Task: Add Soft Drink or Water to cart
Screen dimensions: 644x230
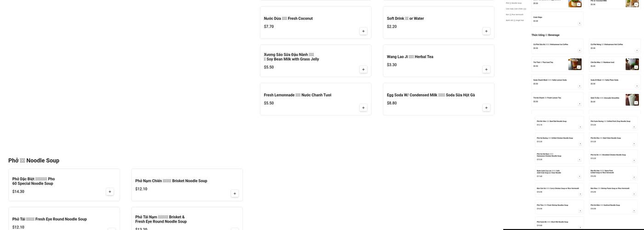Action: pyautogui.click(x=486, y=31)
